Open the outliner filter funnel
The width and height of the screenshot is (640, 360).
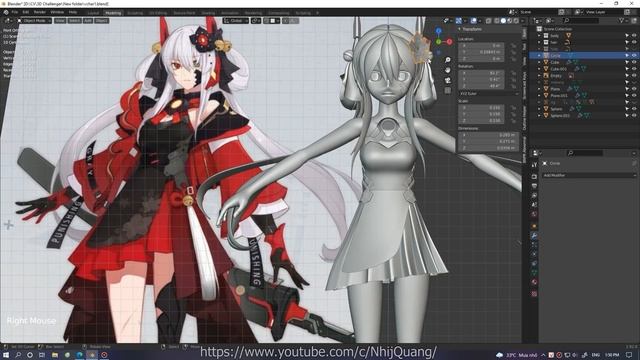[622, 20]
